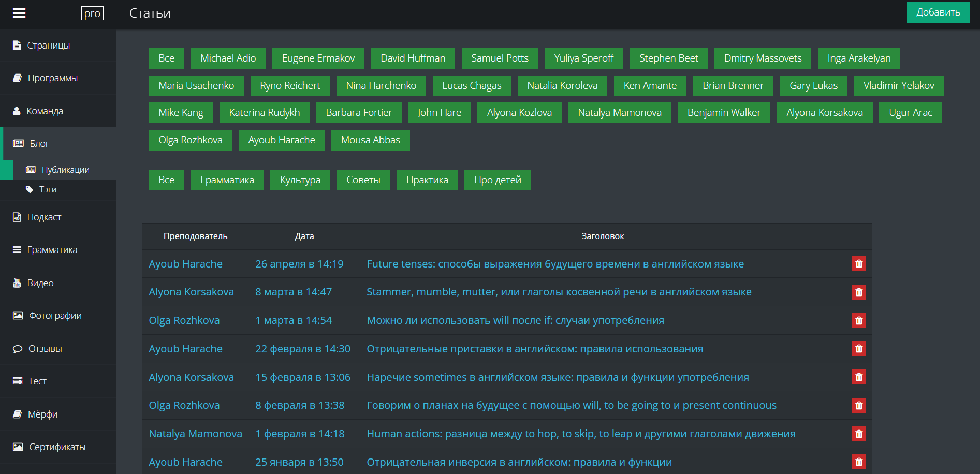The image size is (980, 474).
Task: Click the Статьи page title
Action: [x=150, y=13]
